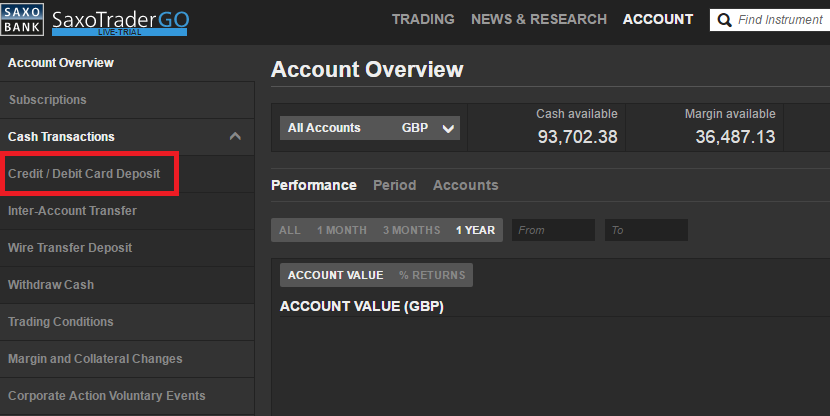Toggle chart to % RETURNS
This screenshot has width=830, height=416.
click(x=432, y=275)
